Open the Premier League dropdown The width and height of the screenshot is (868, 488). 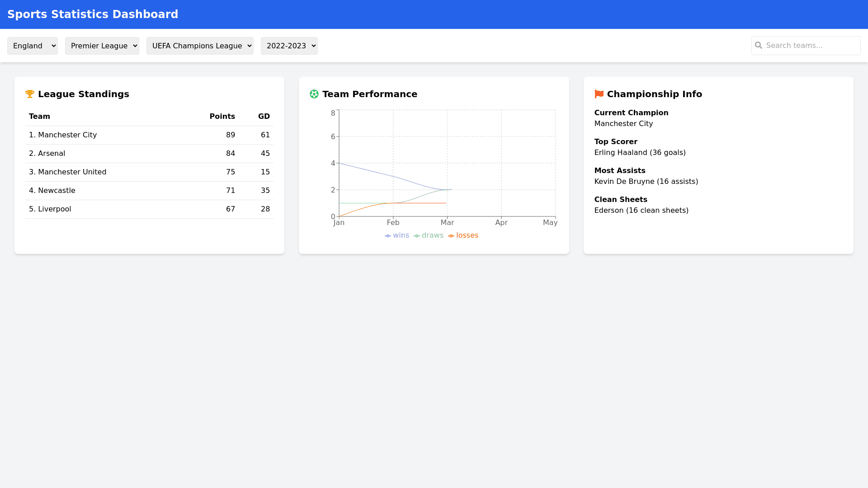click(x=102, y=46)
